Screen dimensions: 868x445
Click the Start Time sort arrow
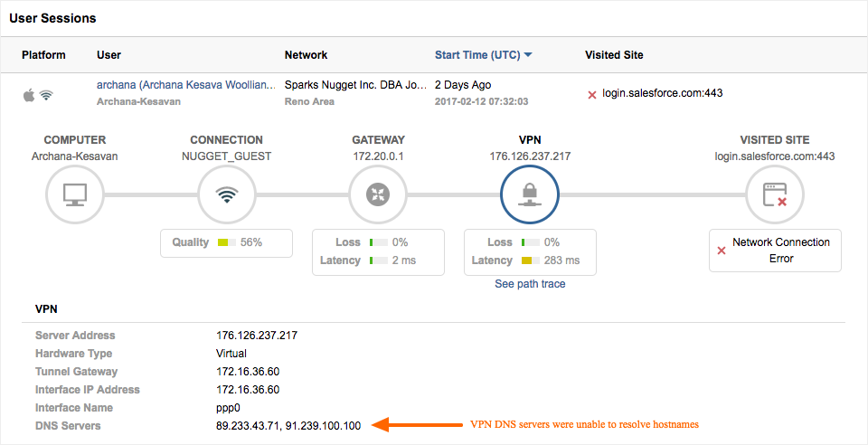(528, 55)
